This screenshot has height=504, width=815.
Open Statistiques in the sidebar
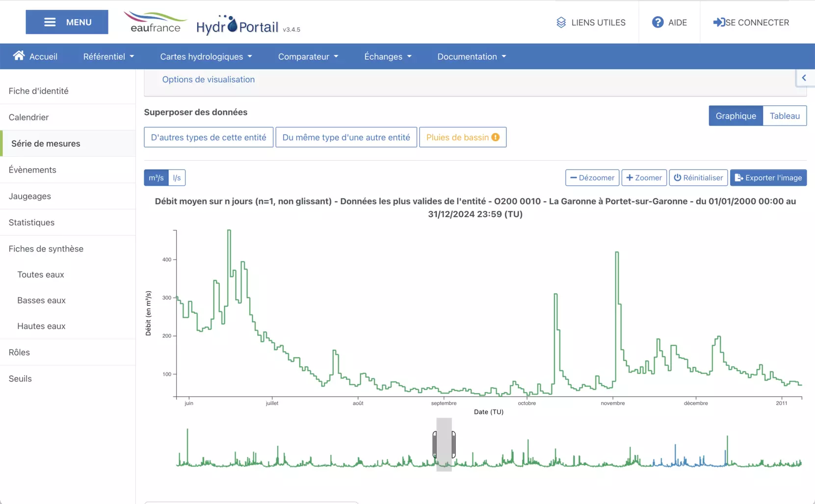31,222
